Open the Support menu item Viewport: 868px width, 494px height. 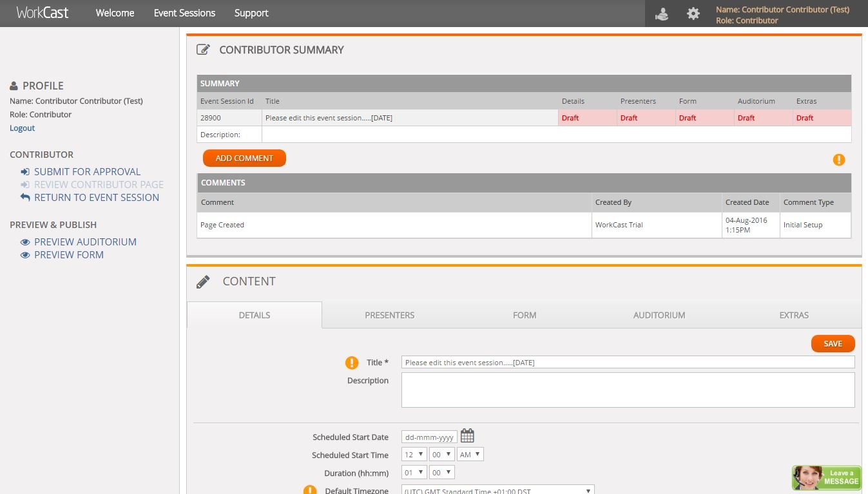point(251,13)
